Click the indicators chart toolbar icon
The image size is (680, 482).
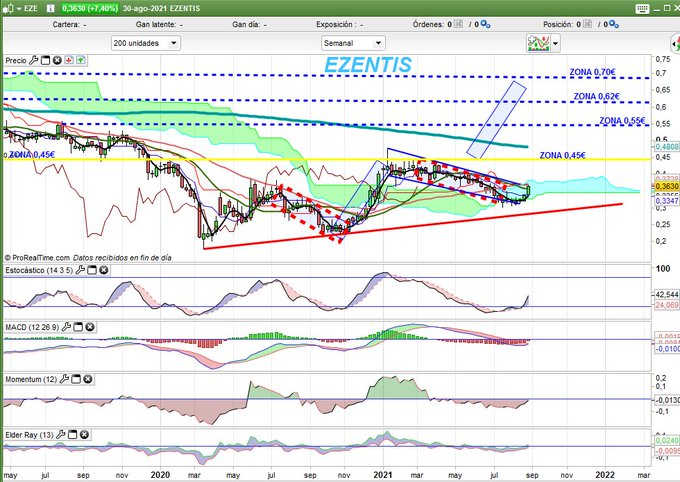point(539,43)
